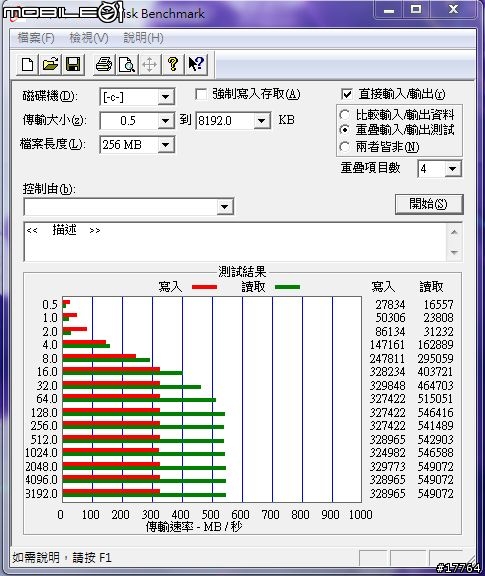The image size is (485, 576).
Task: Click the yellow question mark Help icon
Action: coord(173,65)
